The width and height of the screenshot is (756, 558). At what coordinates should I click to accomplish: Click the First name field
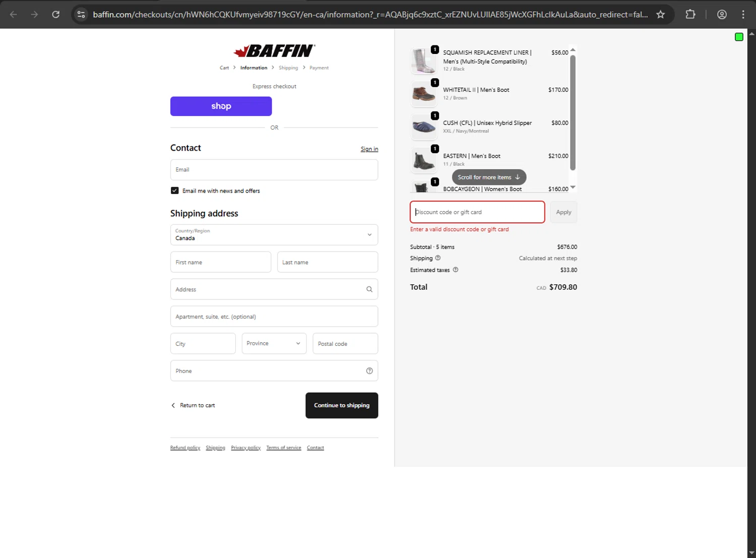(221, 262)
